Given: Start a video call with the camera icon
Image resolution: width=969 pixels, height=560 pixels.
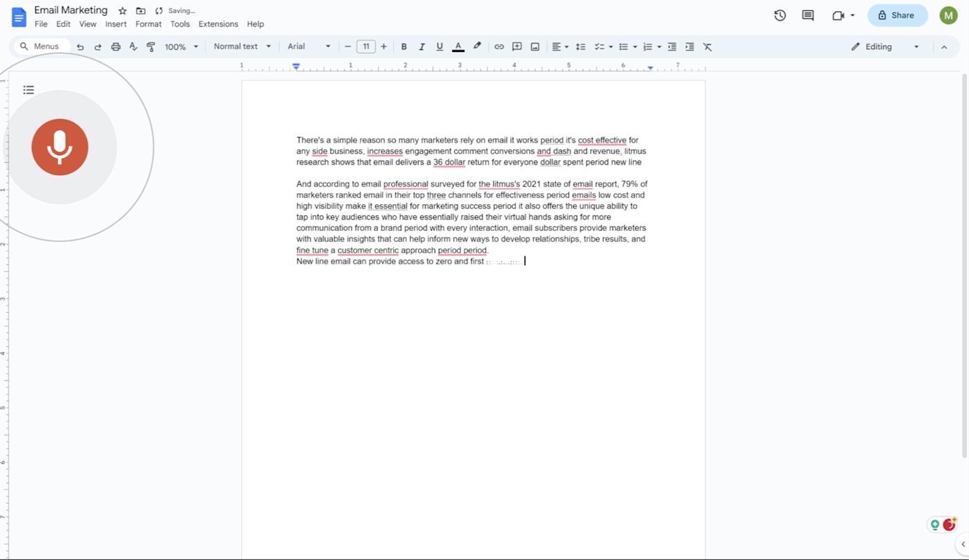Looking at the screenshot, I should click(838, 15).
